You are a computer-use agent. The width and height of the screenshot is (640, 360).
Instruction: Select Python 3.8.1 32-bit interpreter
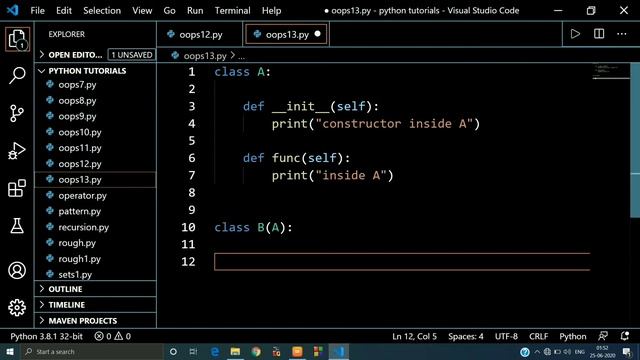pos(46,336)
